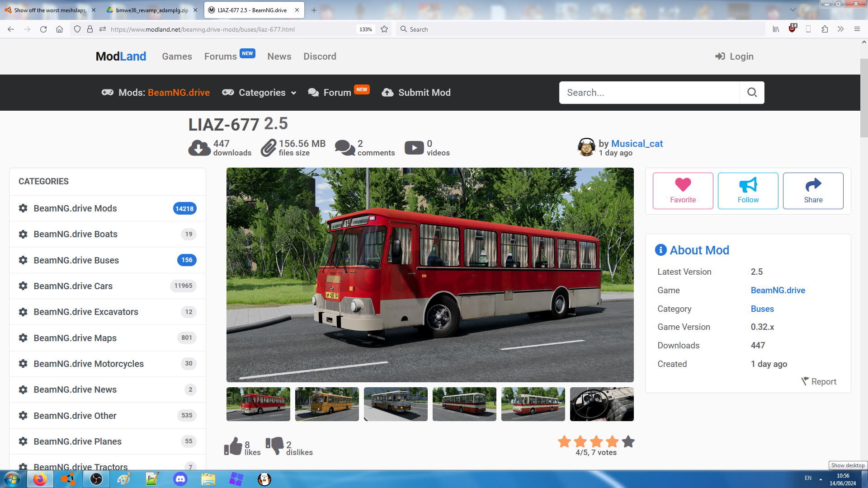Click the ModLand logo

[121, 56]
